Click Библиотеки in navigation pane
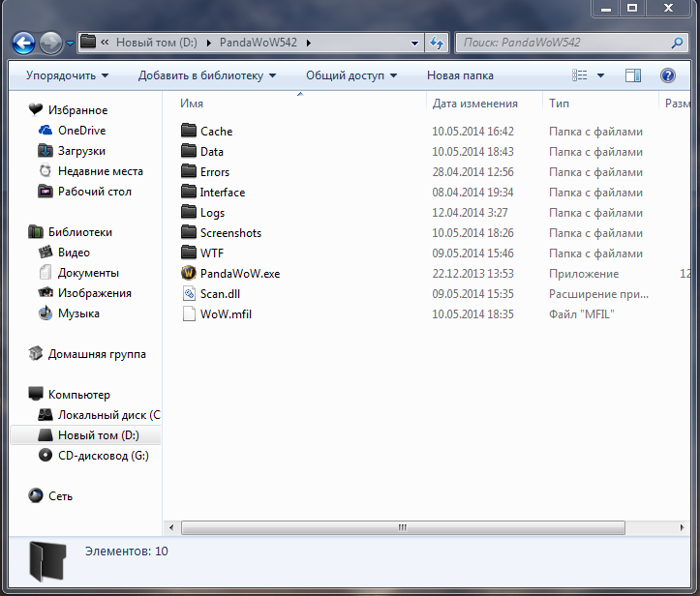 pyautogui.click(x=80, y=232)
